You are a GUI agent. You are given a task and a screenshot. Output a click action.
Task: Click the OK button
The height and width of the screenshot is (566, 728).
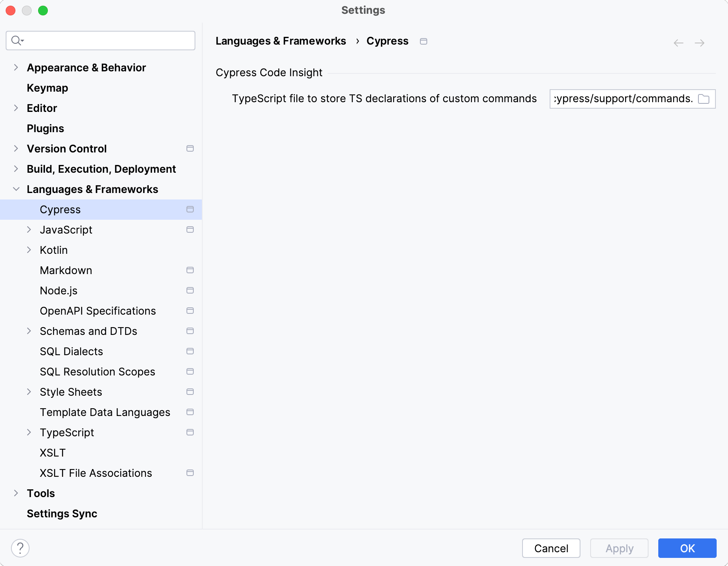[687, 548]
